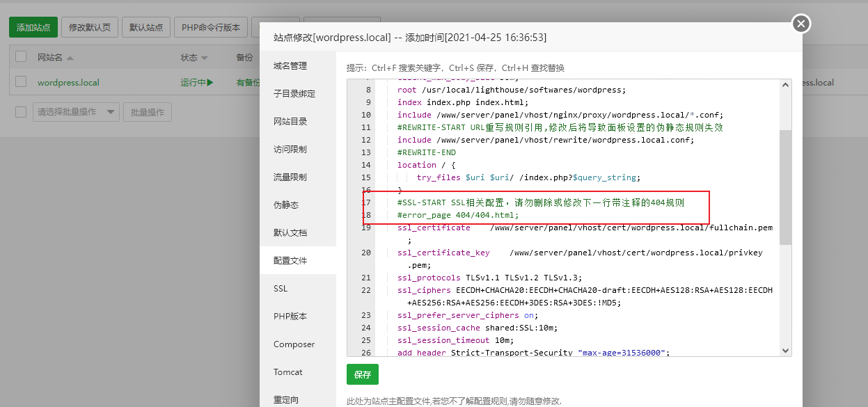Select the 配置文件 tab
The width and height of the screenshot is (868, 407).
298,260
